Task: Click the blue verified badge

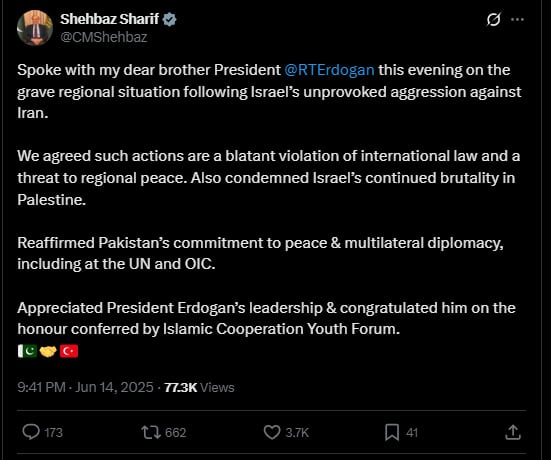Action: coord(169,19)
